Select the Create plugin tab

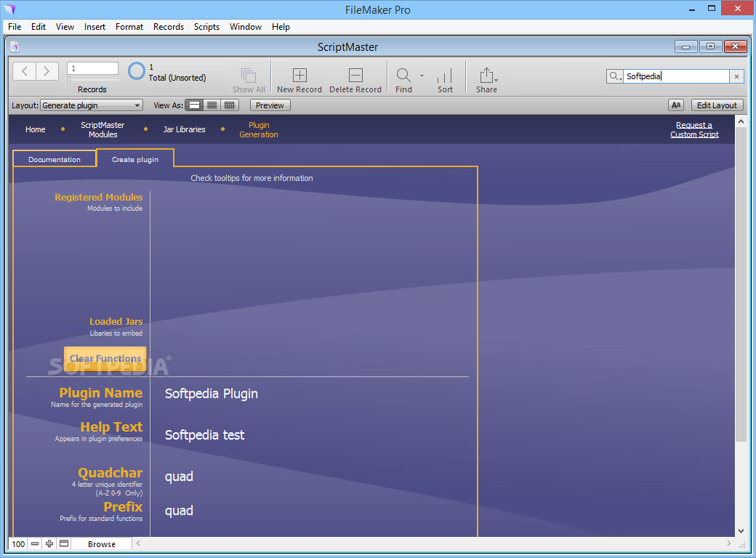click(135, 159)
